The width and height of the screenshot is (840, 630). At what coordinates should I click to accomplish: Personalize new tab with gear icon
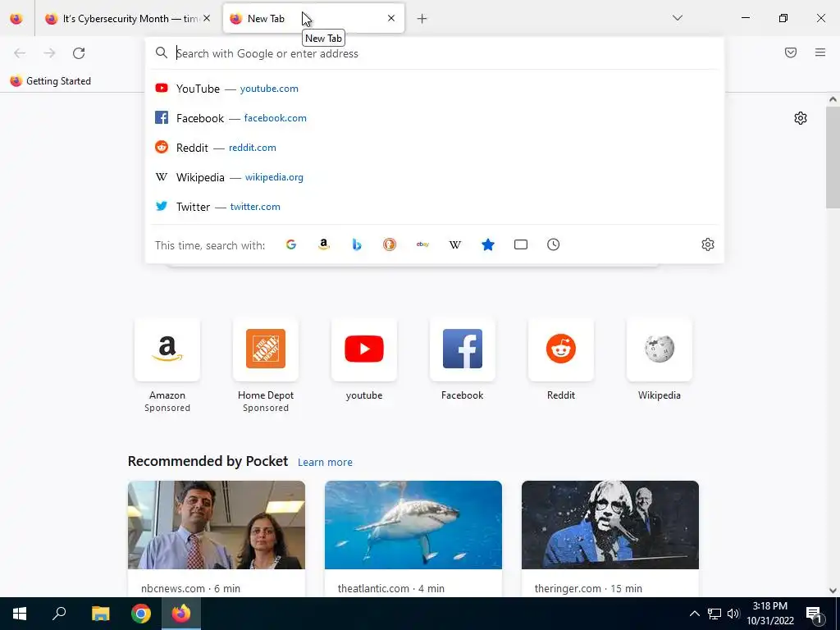tap(801, 118)
